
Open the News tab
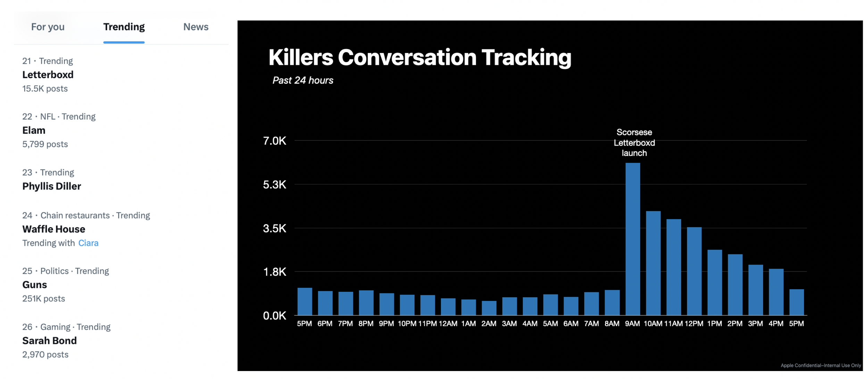tap(195, 27)
